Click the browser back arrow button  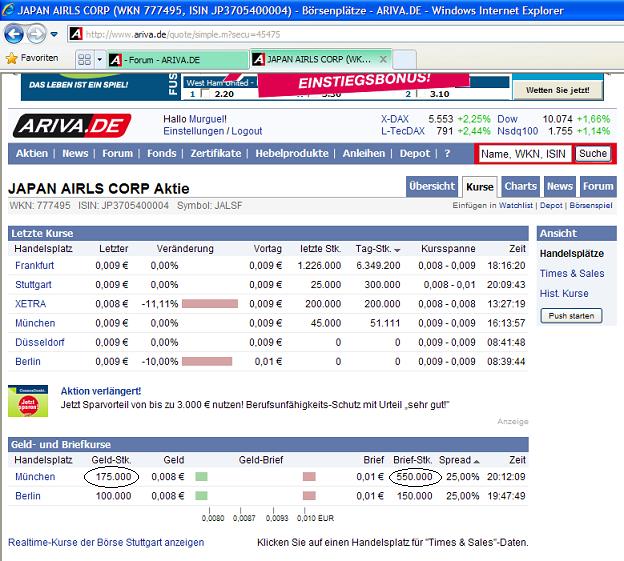click(x=15, y=34)
